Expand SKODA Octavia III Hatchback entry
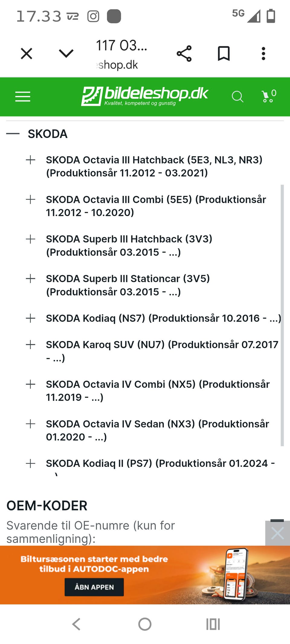Viewport: 290px width, 644px height. (x=31, y=160)
